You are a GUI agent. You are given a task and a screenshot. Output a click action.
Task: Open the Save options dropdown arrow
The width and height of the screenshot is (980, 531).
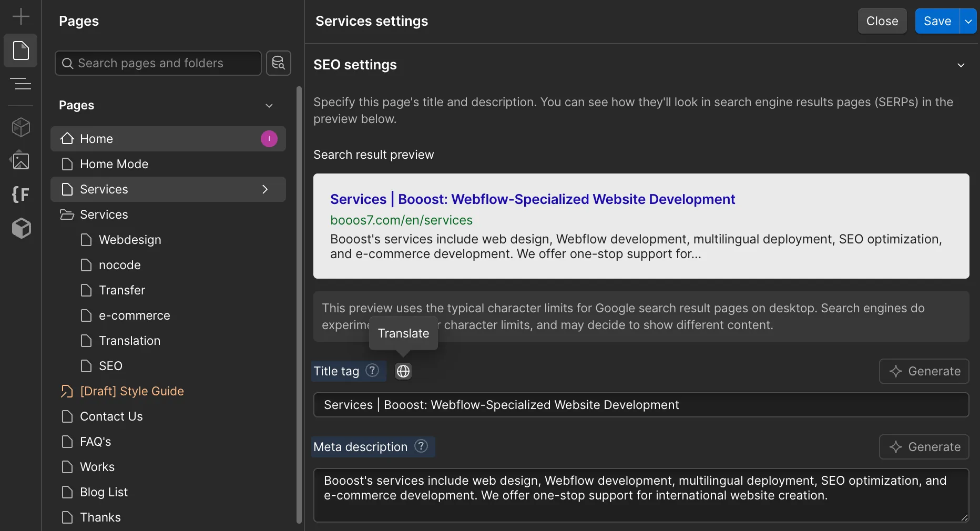tap(968, 21)
